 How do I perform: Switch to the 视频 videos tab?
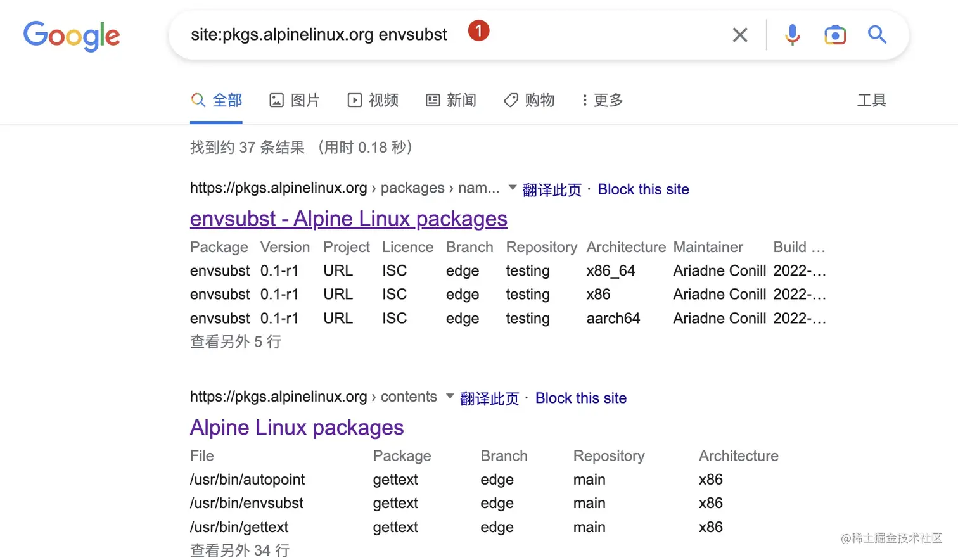(373, 100)
